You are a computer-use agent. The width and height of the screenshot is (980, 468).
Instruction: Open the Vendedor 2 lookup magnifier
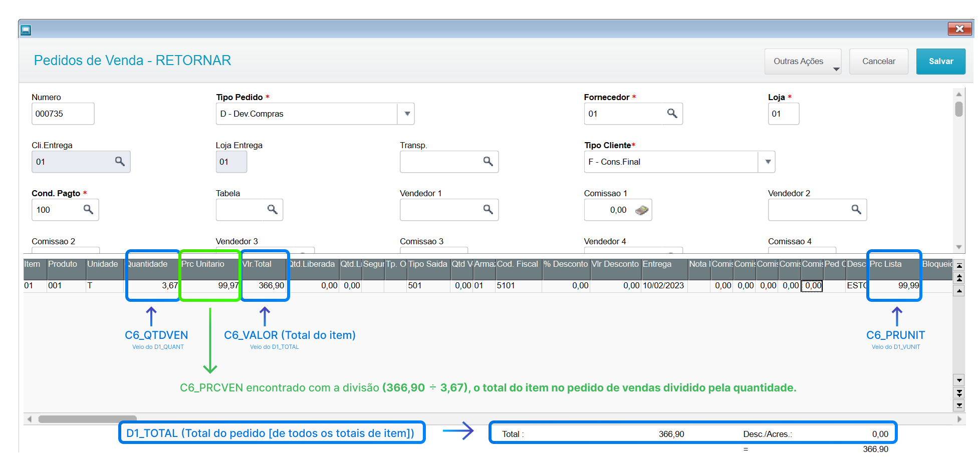pyautogui.click(x=856, y=209)
